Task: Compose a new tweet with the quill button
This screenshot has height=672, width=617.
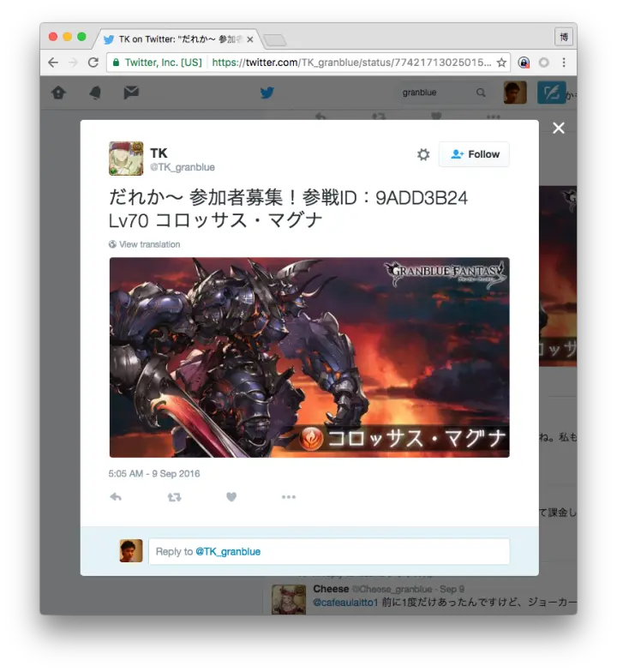Action: (552, 93)
